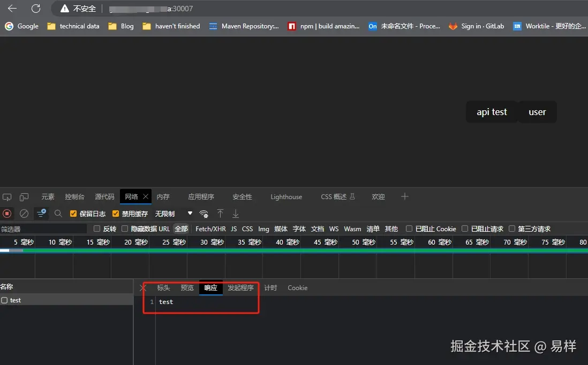Filter requests by 其他 (Other)
Image resolution: width=588 pixels, height=365 pixels.
pos(391,229)
